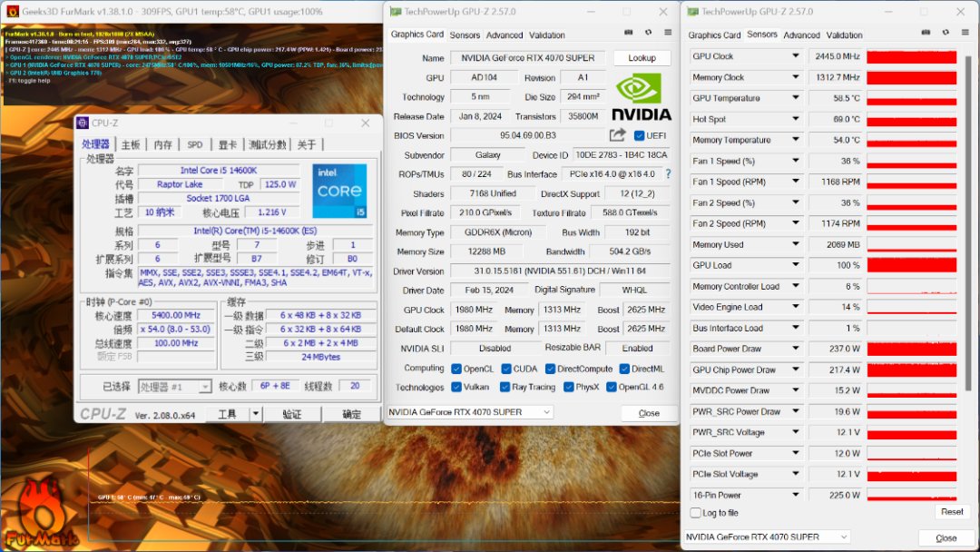Open the 测试分数 tab in CPU-Z
Viewport: 980px width, 552px height.
click(267, 144)
